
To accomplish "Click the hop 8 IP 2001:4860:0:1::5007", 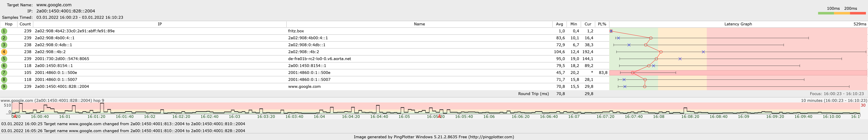I will click(x=56, y=79).
